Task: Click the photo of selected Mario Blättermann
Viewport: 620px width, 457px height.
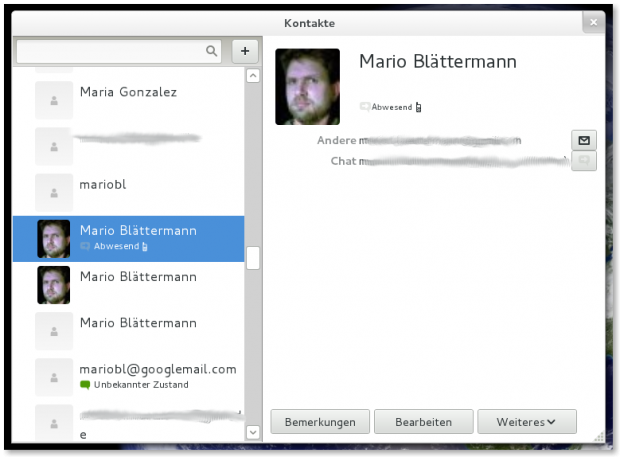Action: tap(54, 239)
